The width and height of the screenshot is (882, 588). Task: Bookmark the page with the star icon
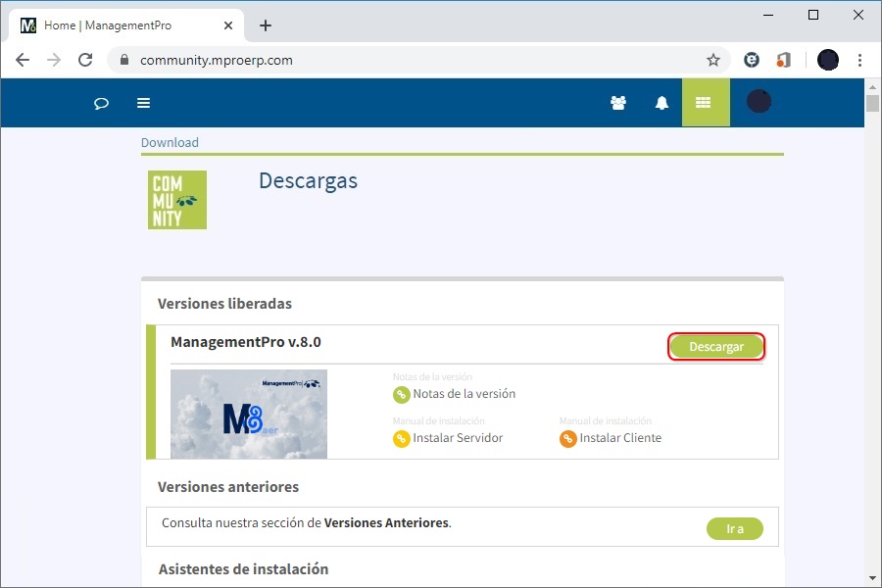713,60
